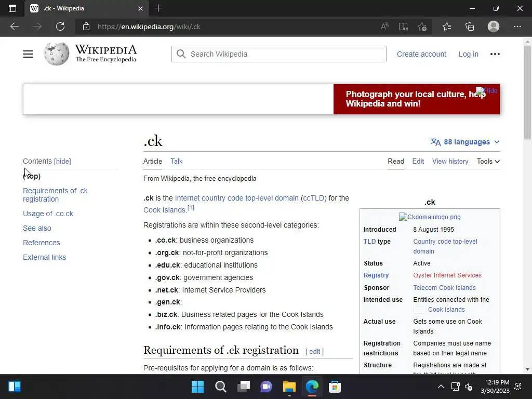Open the taskbar clock showing 12:19 PM

495,387
